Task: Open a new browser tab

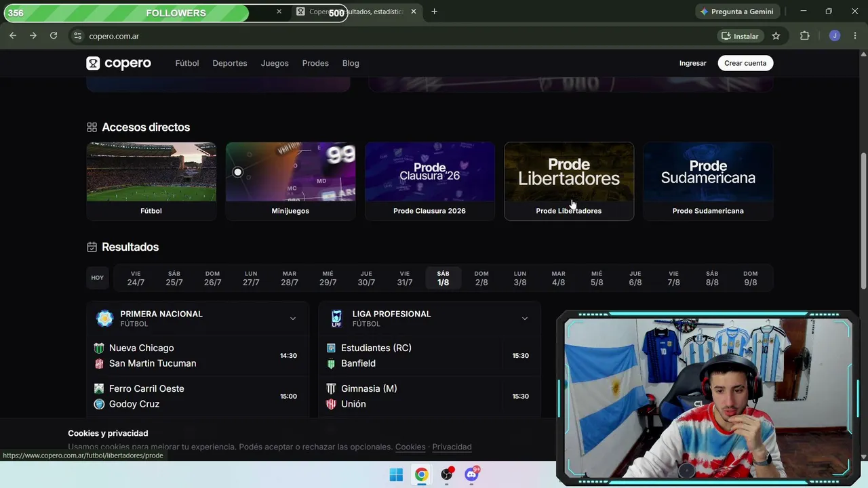Action: pos(434,12)
